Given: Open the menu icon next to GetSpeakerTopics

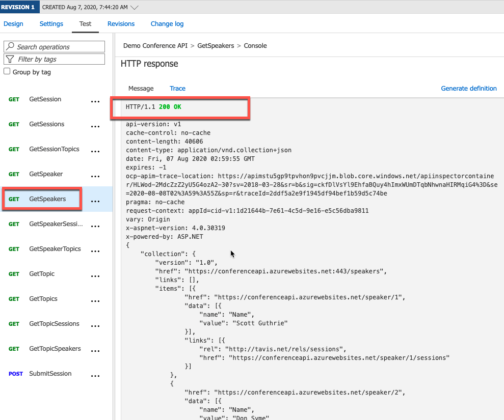Looking at the screenshot, I should tap(95, 251).
